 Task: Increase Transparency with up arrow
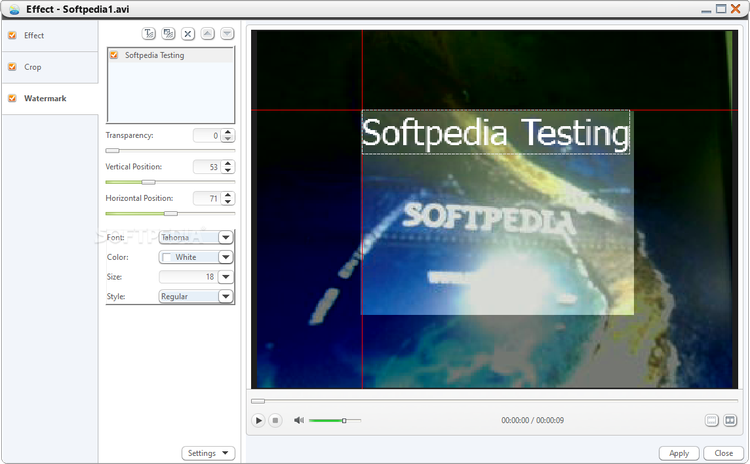pos(228,133)
